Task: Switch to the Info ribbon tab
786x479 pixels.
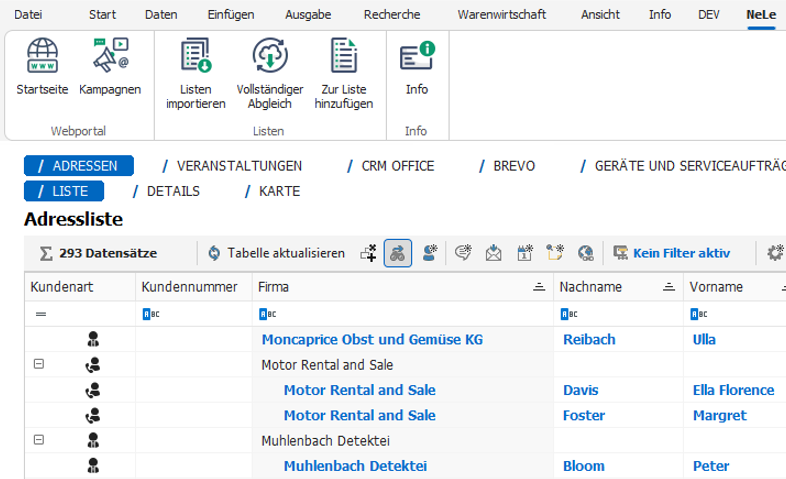Action: [x=660, y=15]
